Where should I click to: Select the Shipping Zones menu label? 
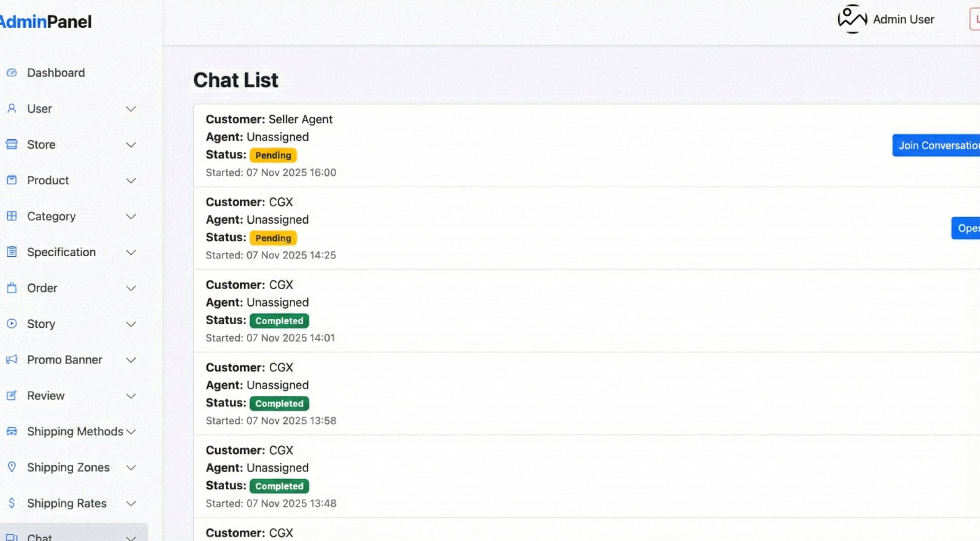pos(68,467)
